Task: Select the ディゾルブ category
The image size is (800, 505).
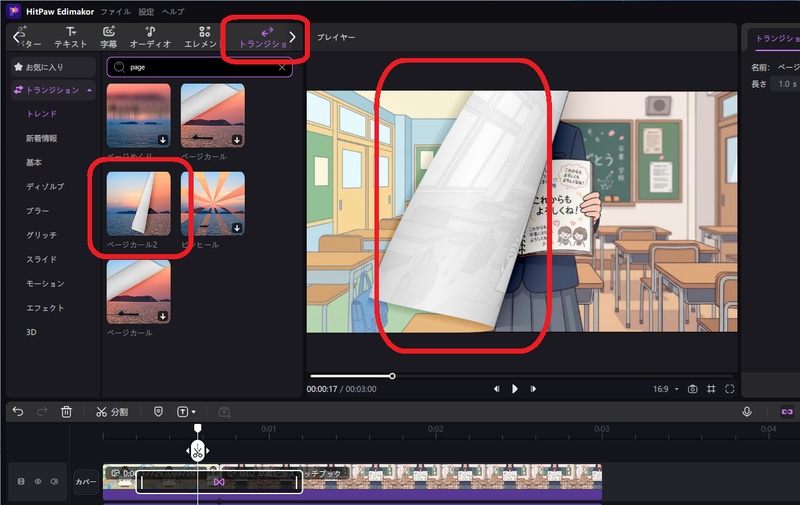Action: (45, 187)
